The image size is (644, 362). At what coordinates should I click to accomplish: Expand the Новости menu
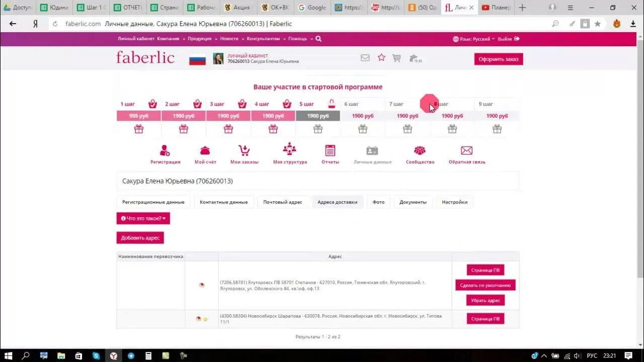232,39
